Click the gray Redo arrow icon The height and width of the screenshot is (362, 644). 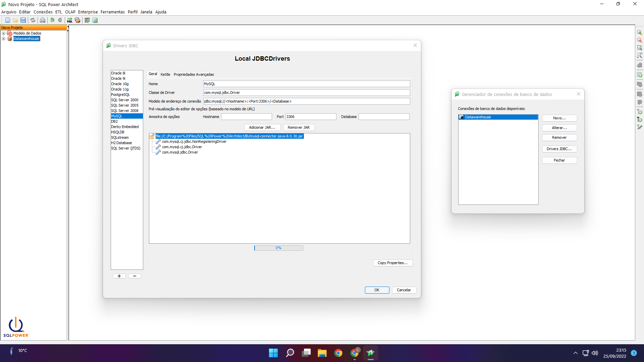(x=60, y=20)
